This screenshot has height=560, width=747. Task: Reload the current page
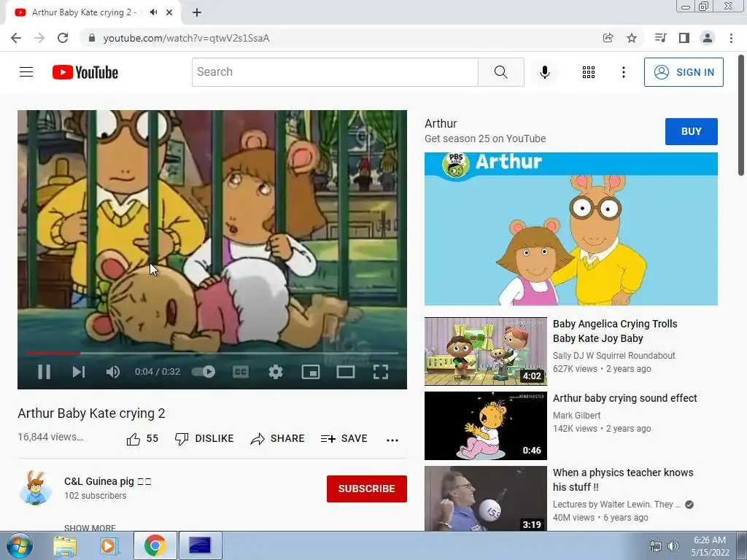coord(63,38)
